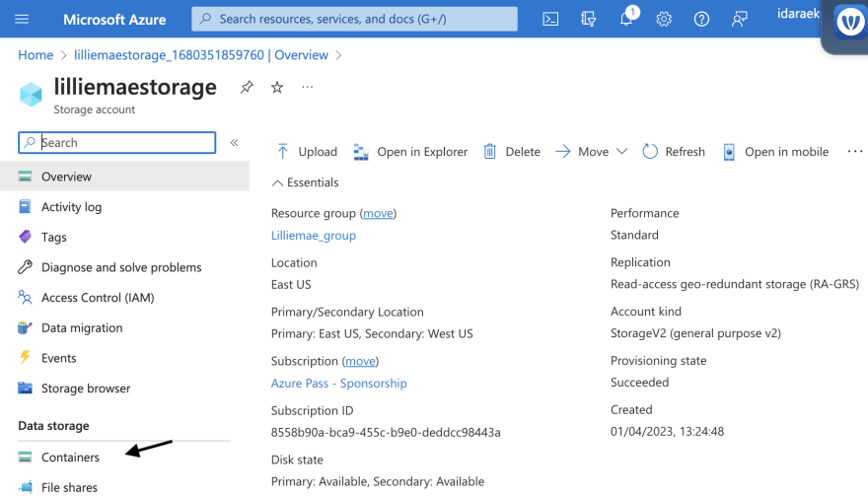Select the text StorageV2 (general purpose v2)

click(695, 333)
